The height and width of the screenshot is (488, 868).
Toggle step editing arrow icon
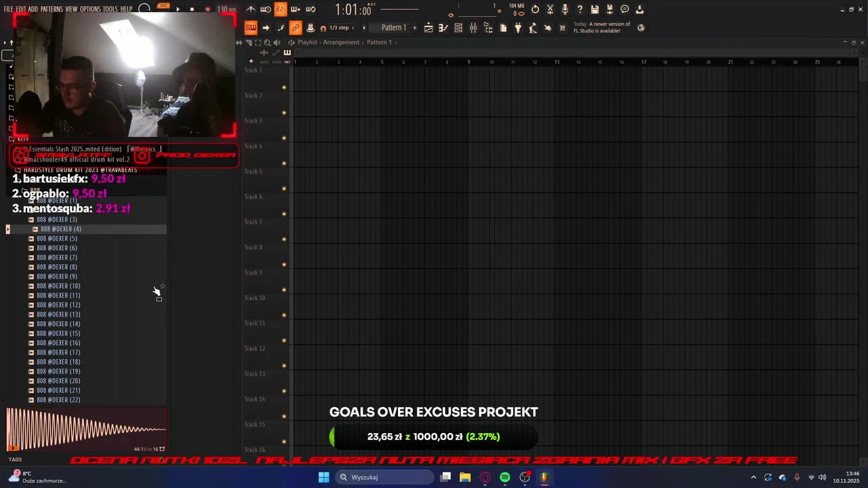coord(266,28)
